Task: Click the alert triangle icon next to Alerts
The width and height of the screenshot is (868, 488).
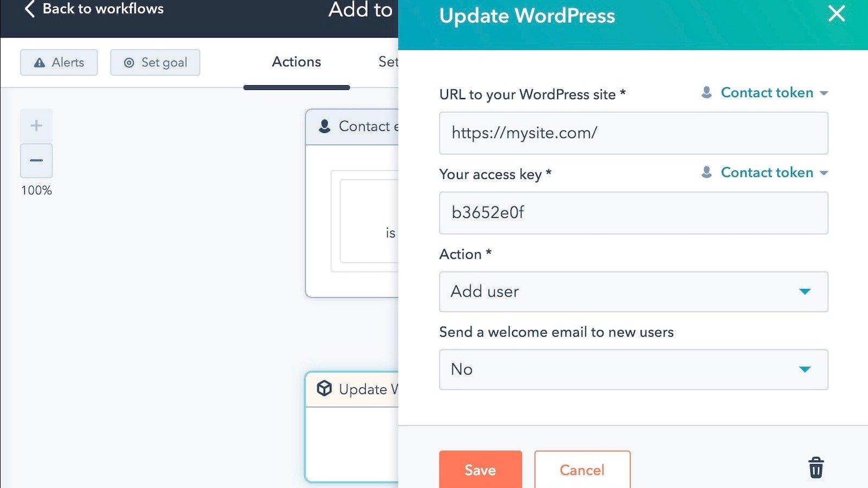Action: (x=39, y=62)
